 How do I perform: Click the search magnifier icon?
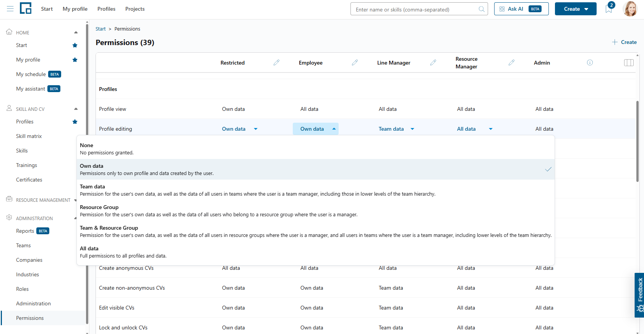click(x=482, y=9)
